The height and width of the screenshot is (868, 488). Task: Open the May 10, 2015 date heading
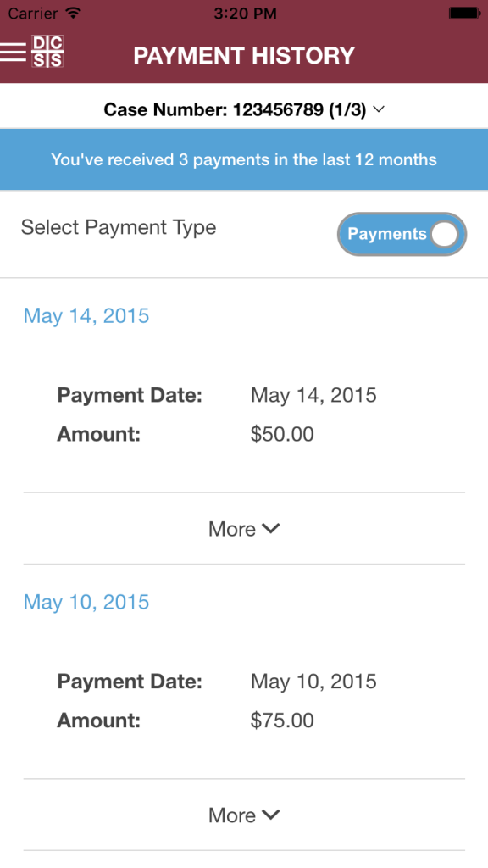coord(86,602)
